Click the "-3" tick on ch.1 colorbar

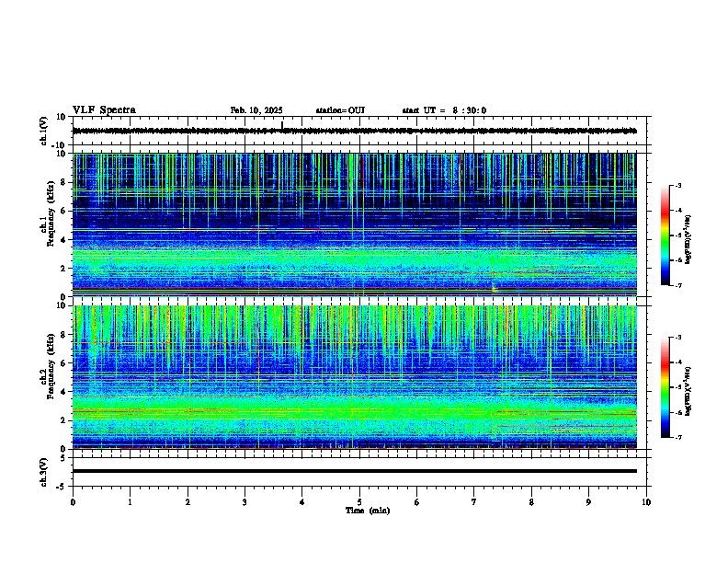pyautogui.click(x=677, y=185)
